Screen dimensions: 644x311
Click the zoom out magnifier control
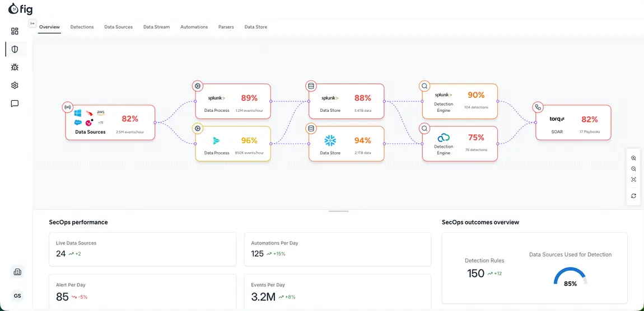coord(634,168)
